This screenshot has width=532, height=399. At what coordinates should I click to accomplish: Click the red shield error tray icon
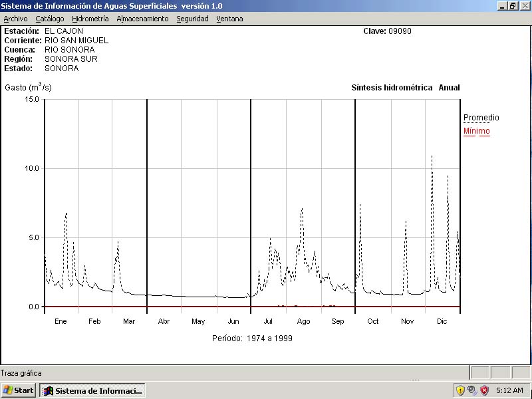point(484,390)
